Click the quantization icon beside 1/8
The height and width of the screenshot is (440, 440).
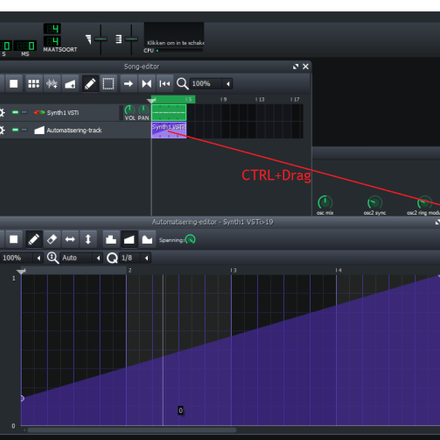[x=112, y=258]
